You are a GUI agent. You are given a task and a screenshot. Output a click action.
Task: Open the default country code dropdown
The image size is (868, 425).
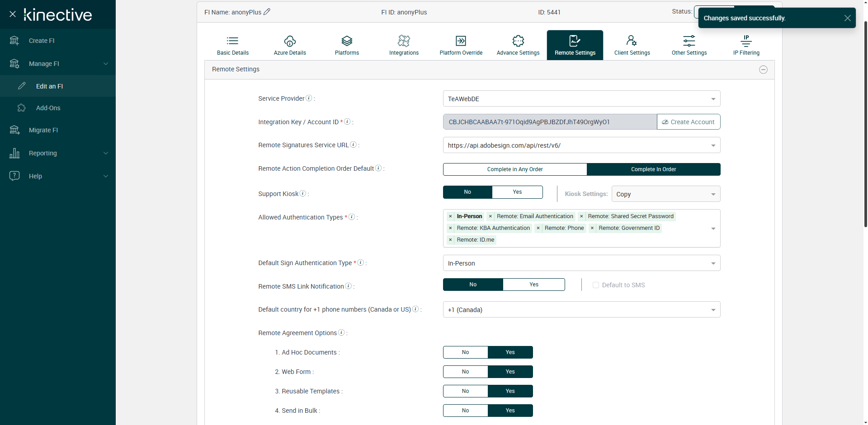click(581, 310)
